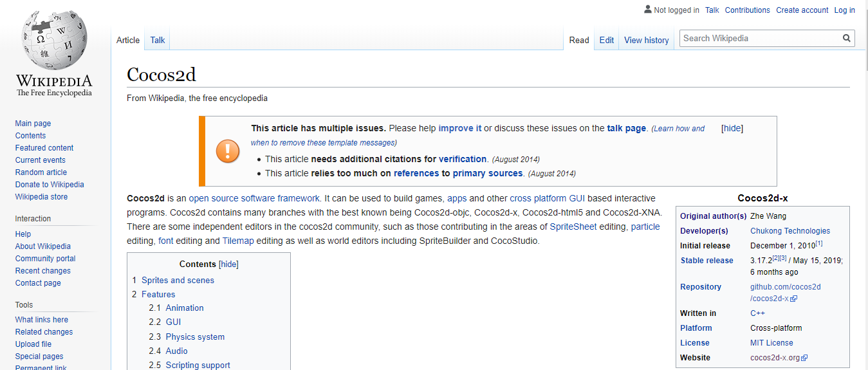
Task: Open Contact page
Action: click(x=39, y=283)
